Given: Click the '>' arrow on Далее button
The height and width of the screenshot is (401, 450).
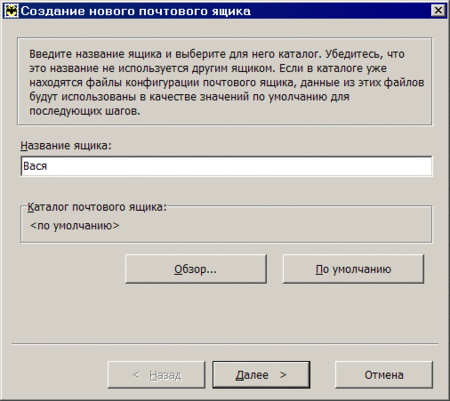Looking at the screenshot, I should pyautogui.click(x=283, y=375).
